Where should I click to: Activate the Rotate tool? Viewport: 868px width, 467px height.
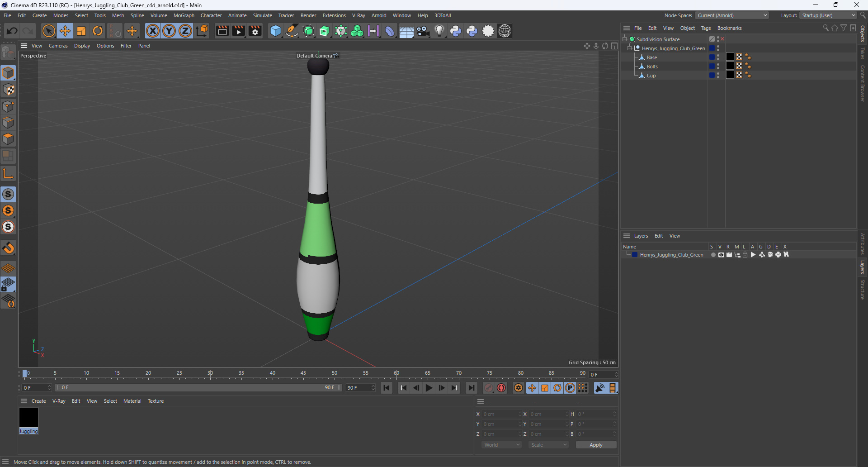[x=98, y=31]
